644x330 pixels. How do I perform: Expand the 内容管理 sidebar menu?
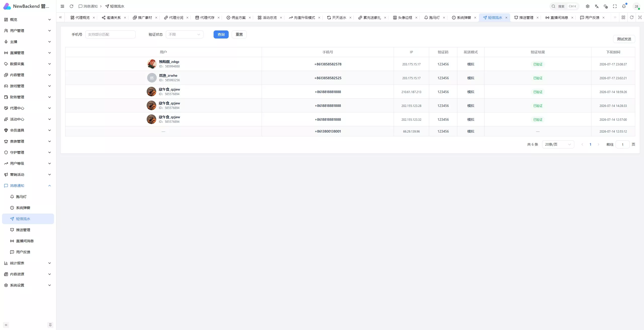coord(28,75)
